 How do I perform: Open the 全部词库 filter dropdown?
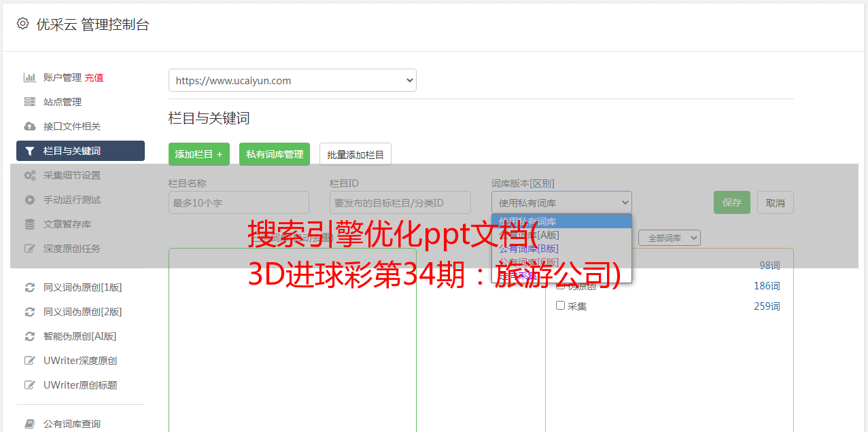(670, 238)
